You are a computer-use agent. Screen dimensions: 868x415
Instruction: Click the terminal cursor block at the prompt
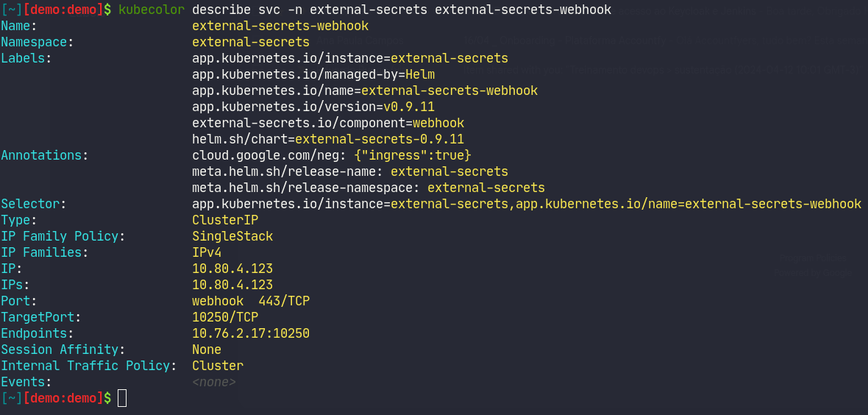(122, 398)
